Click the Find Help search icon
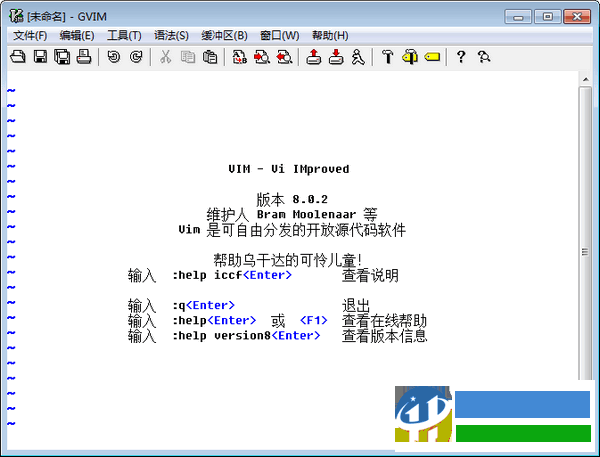 click(484, 57)
